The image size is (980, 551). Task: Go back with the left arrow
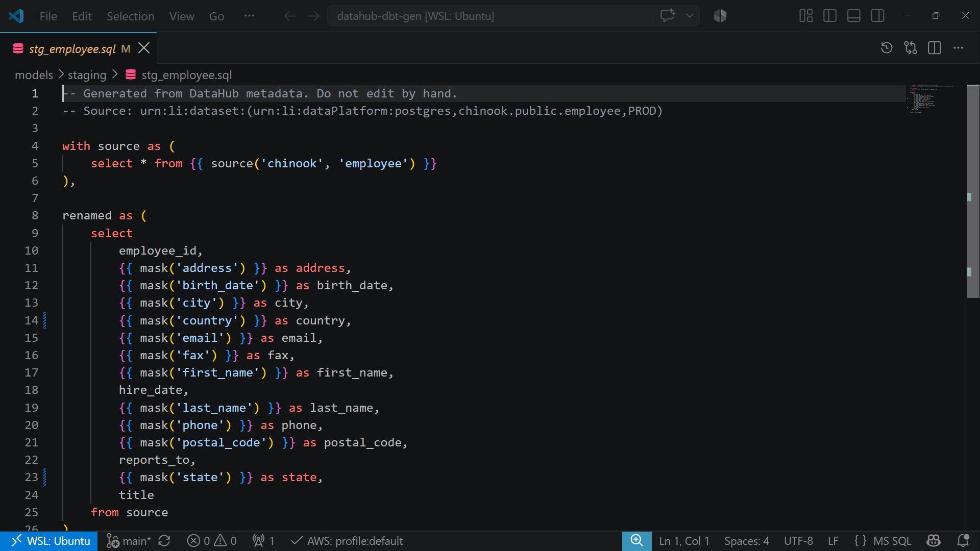(x=289, y=16)
